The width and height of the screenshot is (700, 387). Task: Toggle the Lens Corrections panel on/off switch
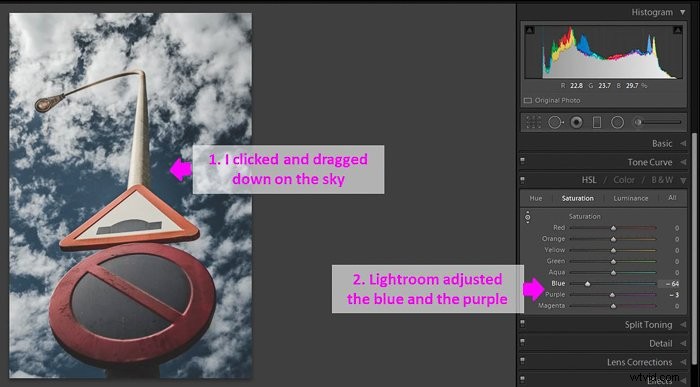pos(522,361)
